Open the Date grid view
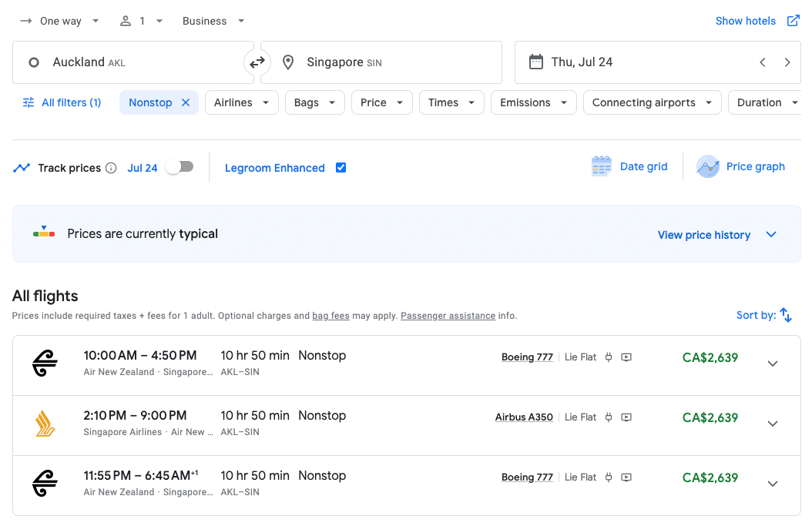Screen dimensions: 812x526 [629, 166]
